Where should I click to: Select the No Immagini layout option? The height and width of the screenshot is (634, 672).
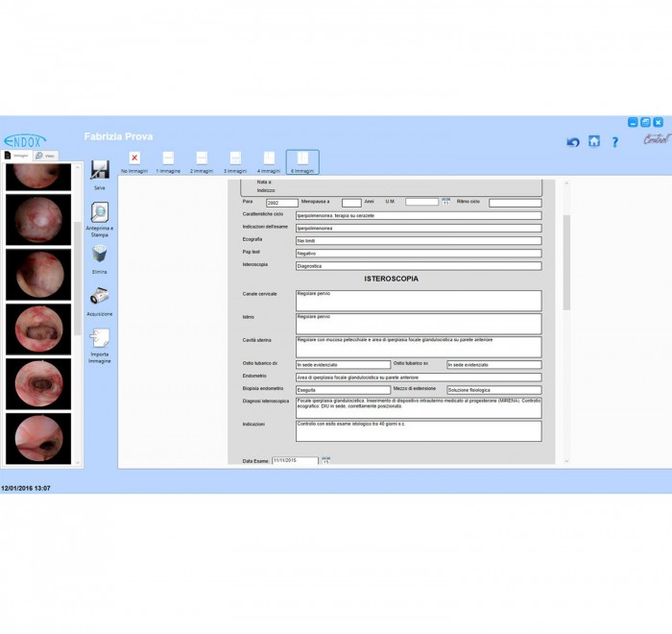point(134,158)
